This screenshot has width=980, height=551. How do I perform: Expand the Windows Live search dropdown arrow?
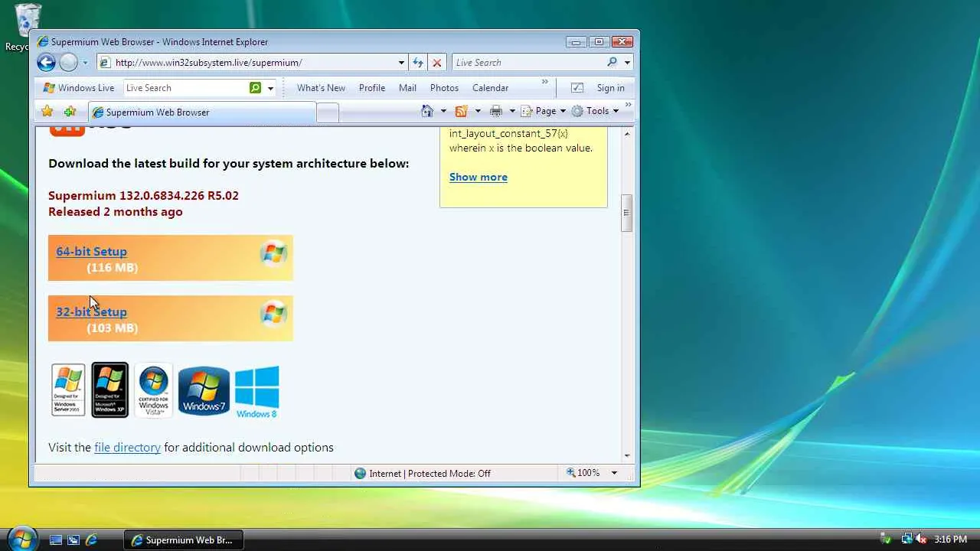coord(270,88)
